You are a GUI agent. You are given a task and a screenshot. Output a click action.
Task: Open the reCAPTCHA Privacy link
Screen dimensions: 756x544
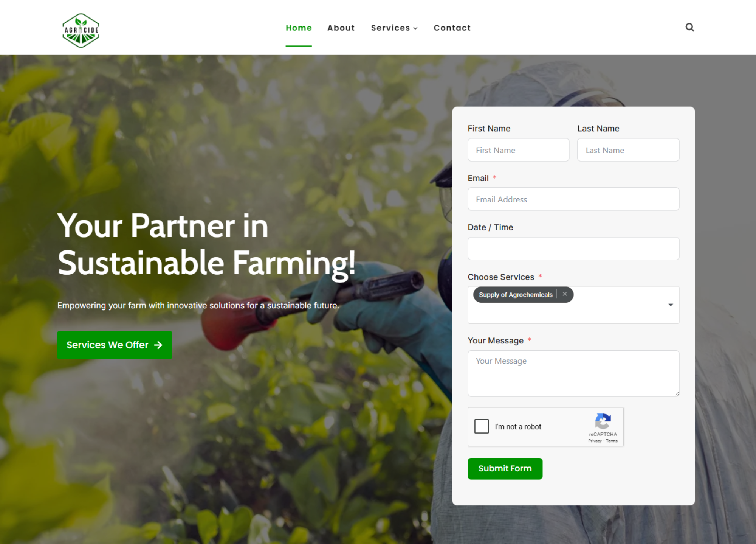click(x=595, y=441)
